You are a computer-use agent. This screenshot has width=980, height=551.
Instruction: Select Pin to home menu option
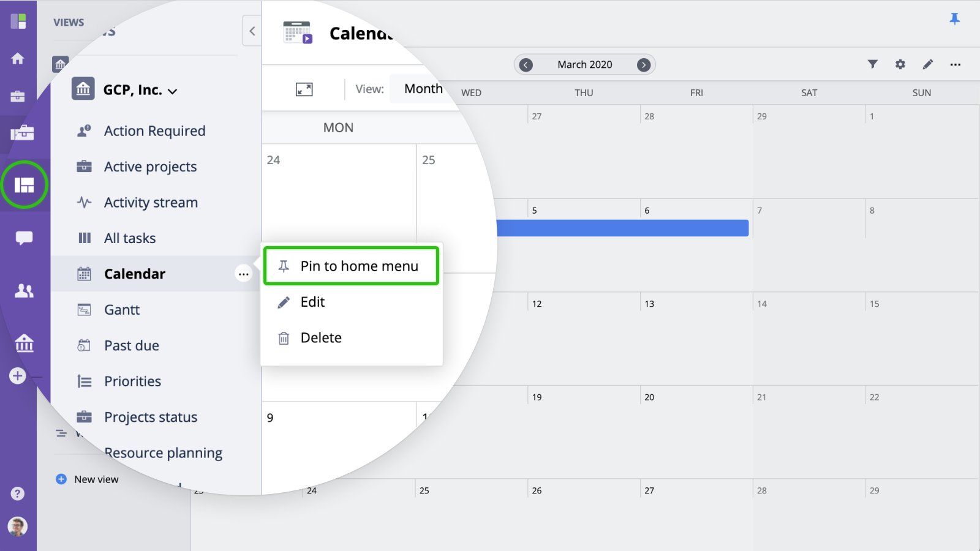(352, 266)
